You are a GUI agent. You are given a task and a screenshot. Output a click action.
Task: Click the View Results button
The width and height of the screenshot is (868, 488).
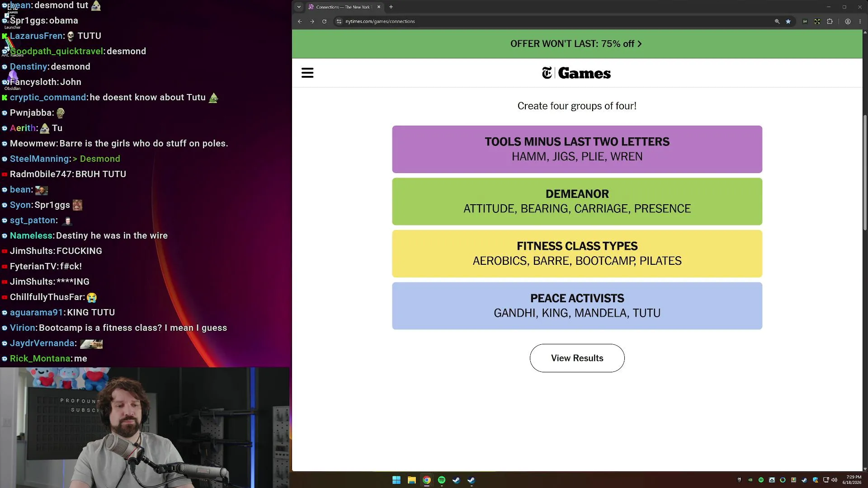577,358
